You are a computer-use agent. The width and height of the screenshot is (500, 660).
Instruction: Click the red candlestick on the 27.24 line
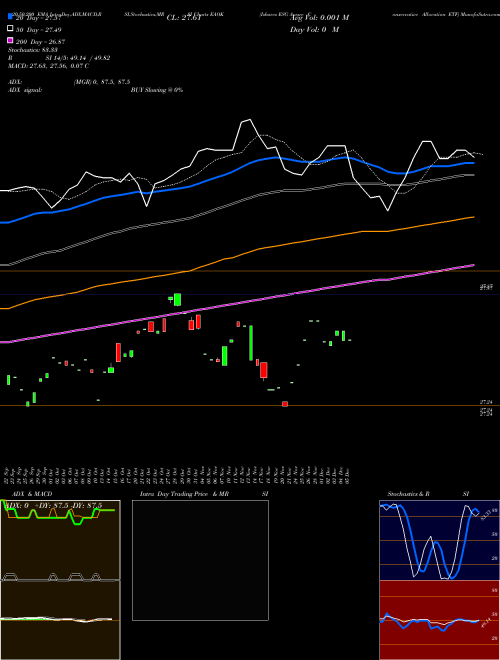[285, 404]
